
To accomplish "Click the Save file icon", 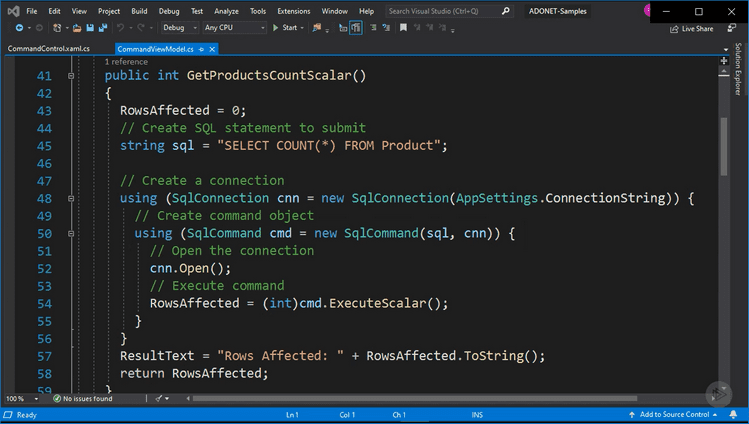I will point(90,28).
